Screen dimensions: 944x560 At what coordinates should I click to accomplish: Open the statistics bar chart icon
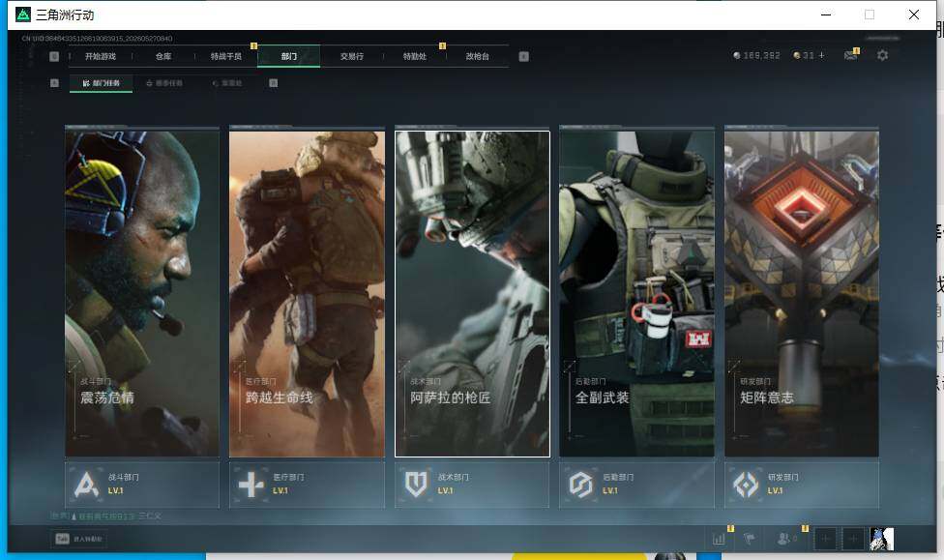[x=719, y=539]
